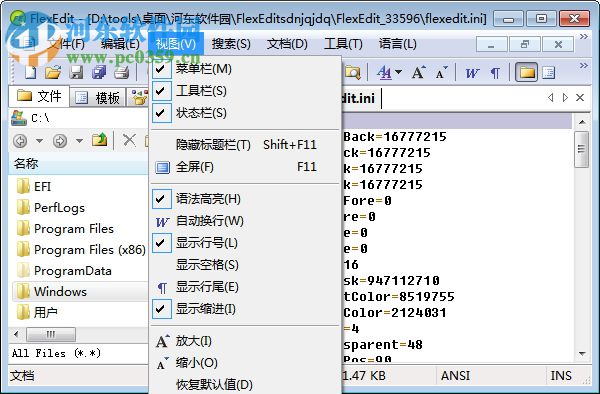Go back in the file browser

(20, 141)
